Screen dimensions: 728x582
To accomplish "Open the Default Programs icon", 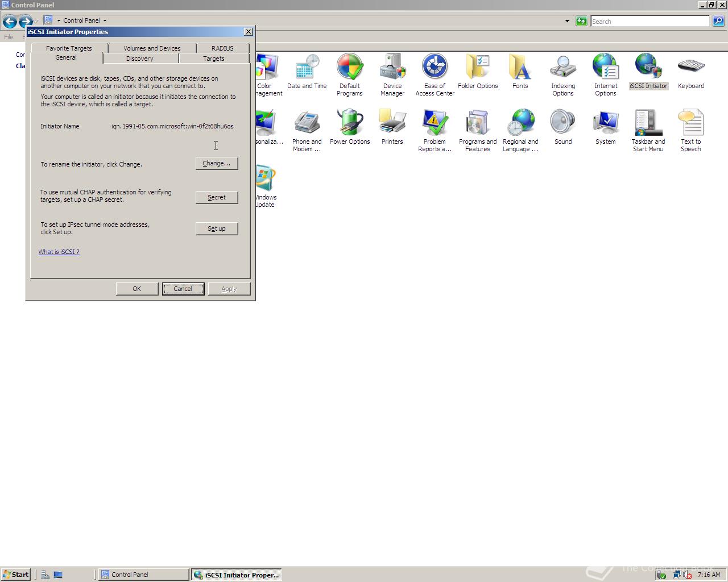I will 350,75.
